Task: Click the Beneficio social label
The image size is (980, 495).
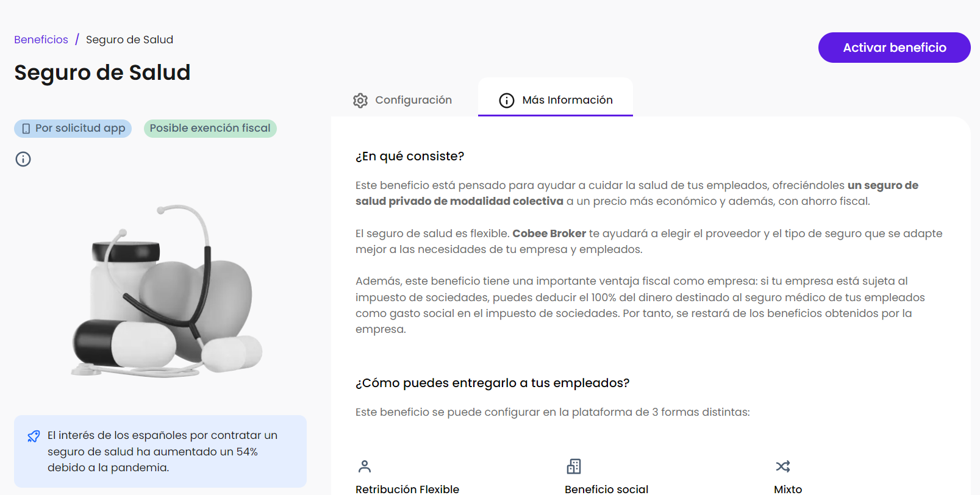Action: (x=606, y=489)
